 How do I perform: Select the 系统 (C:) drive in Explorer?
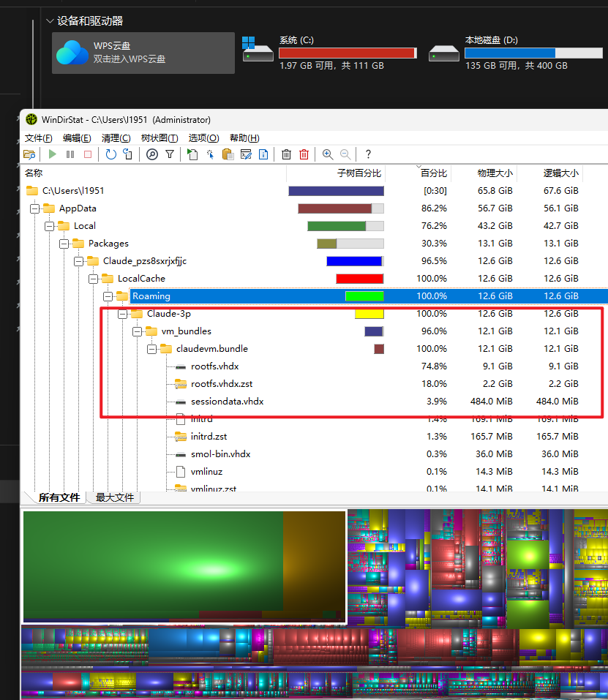(329, 53)
